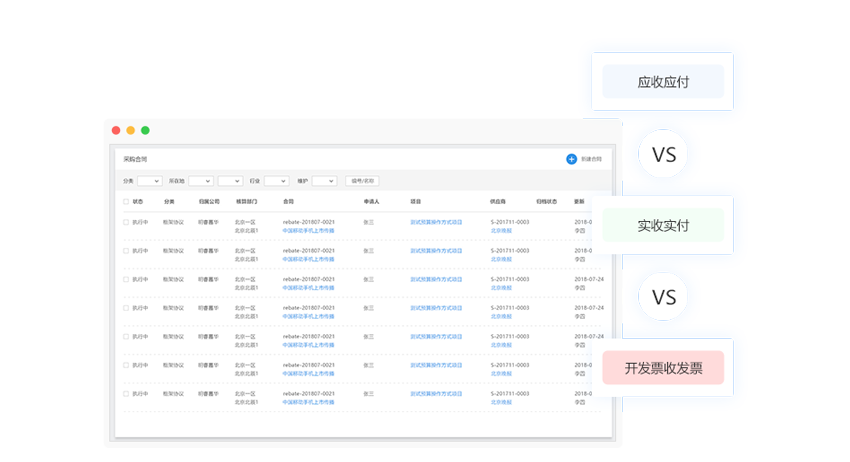This screenshot has width=850, height=462.
Task: Select the pink 开发票收发票 card
Action: (x=663, y=368)
